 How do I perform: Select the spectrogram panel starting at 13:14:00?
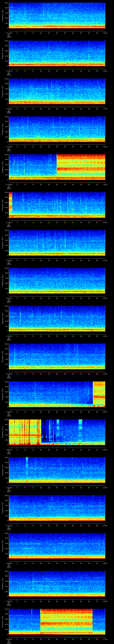[x=57, y=16]
